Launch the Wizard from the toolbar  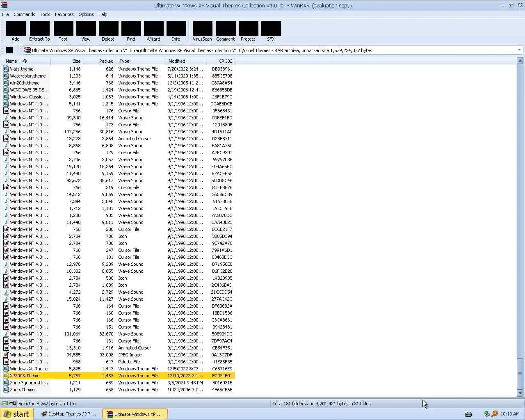coord(153,32)
